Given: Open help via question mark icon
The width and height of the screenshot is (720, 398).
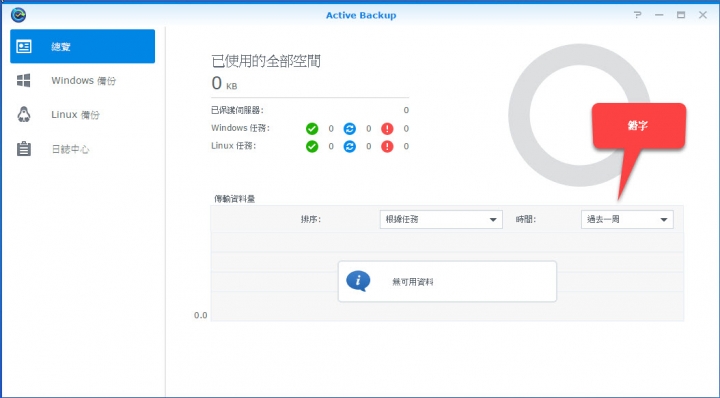Looking at the screenshot, I should [637, 15].
